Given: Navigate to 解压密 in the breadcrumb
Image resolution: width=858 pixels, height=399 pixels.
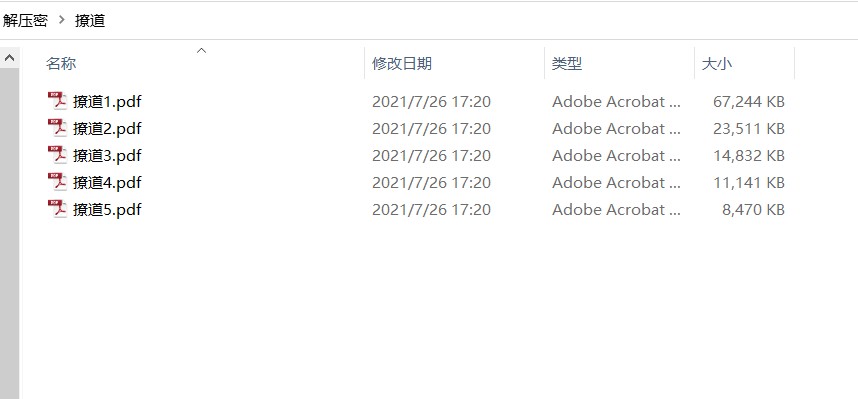Looking at the screenshot, I should click(x=25, y=21).
